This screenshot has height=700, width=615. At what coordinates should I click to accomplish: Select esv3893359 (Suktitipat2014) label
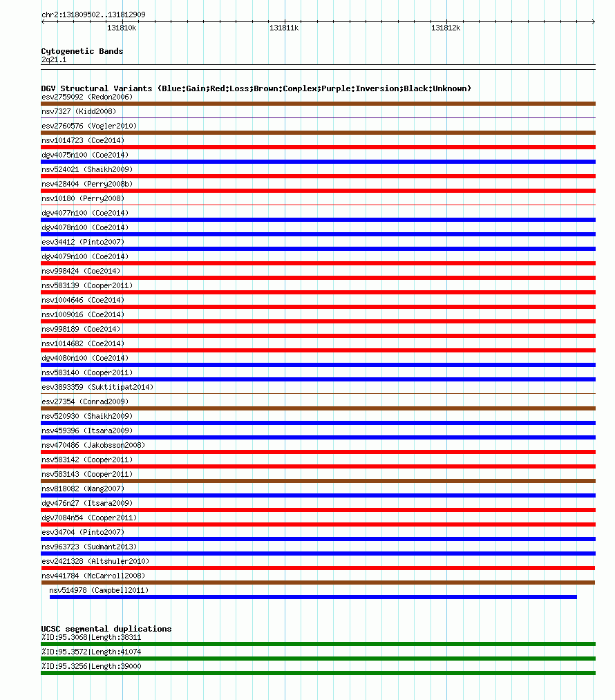click(x=97, y=387)
